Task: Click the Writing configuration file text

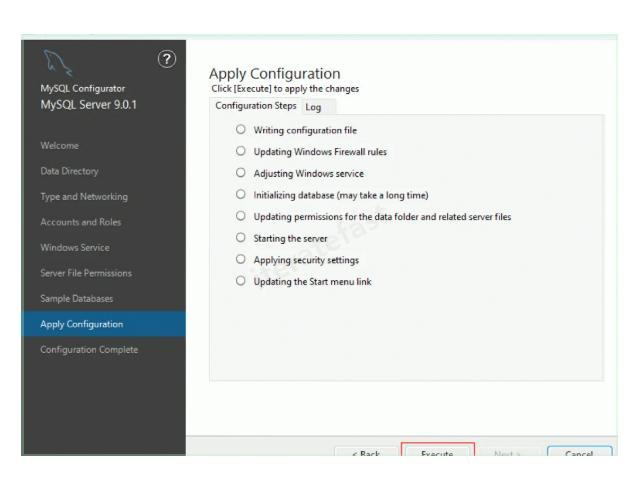Action: pos(305,130)
